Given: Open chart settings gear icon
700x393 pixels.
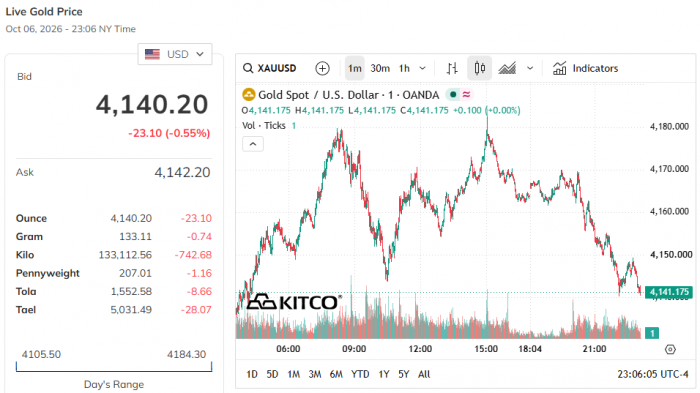Looking at the screenshot, I should [670, 349].
